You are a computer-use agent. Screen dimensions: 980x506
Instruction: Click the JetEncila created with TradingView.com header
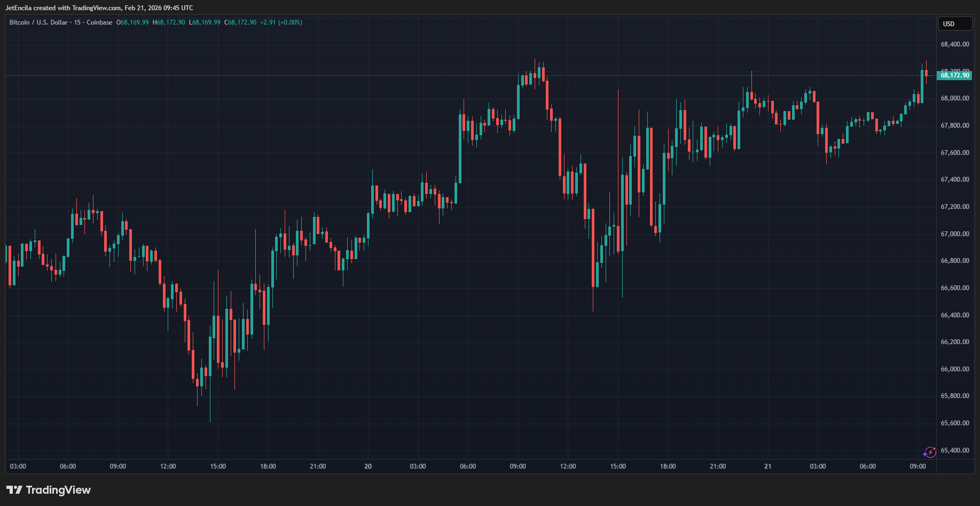[x=99, y=8]
